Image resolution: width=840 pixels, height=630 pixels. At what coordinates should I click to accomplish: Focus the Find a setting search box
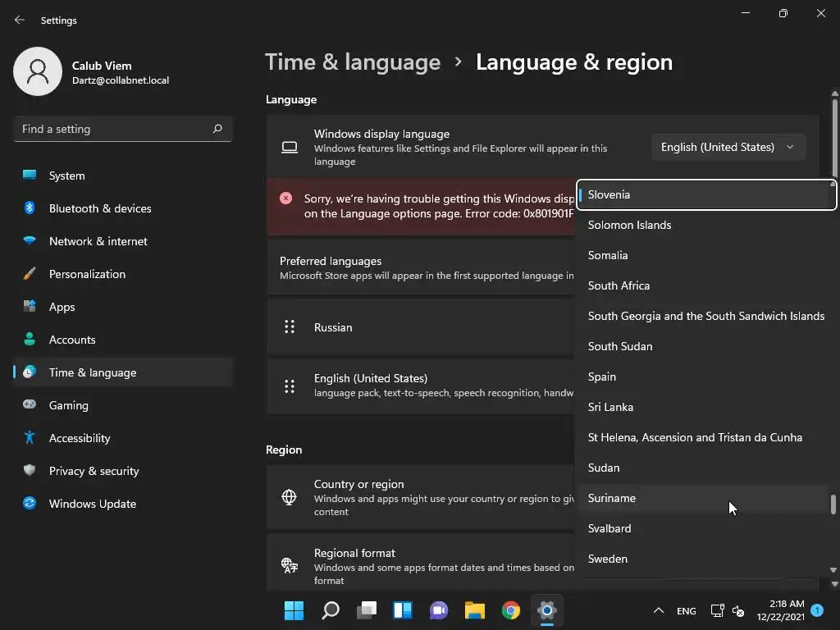pos(123,129)
